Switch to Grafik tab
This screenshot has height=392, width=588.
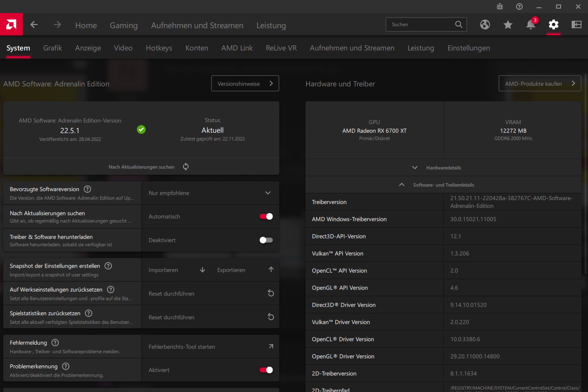(53, 48)
